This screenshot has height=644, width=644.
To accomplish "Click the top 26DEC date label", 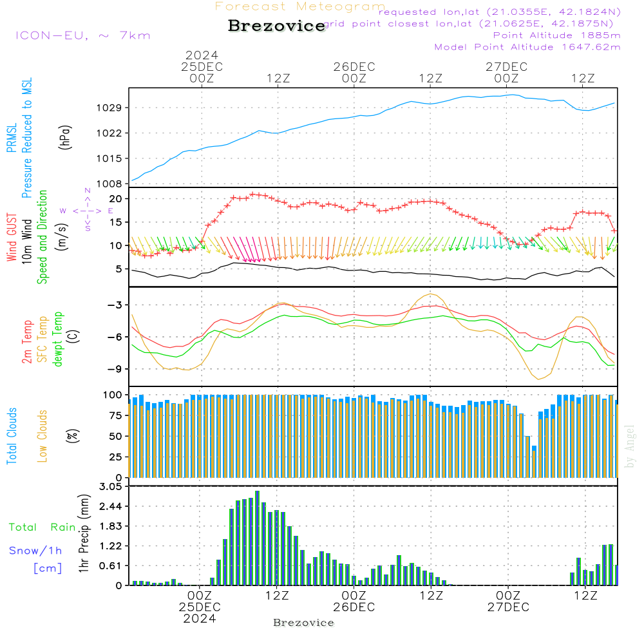I will 354,67.
